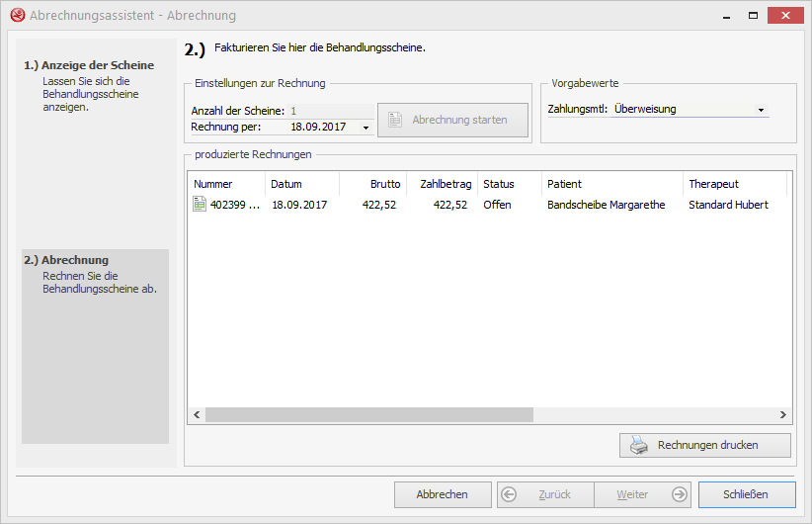Select step 1 Anzeige der Scheine
The width and height of the screenshot is (812, 524).
pos(89,65)
